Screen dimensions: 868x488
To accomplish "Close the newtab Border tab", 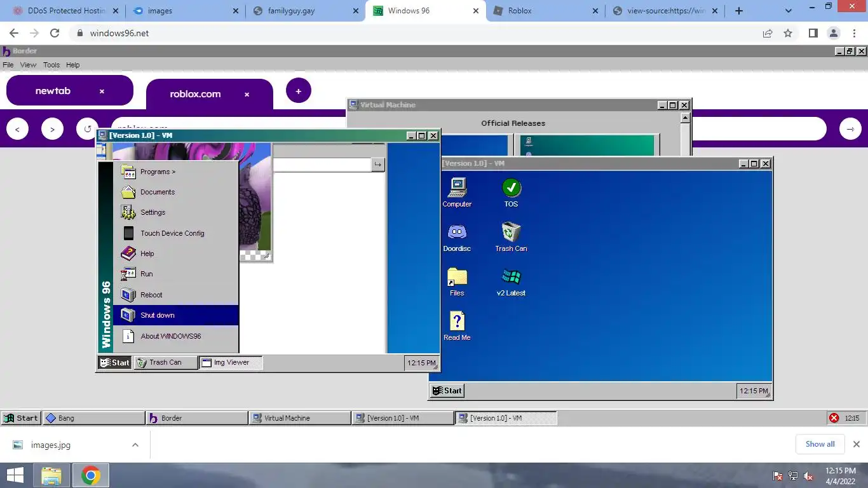I will (102, 91).
